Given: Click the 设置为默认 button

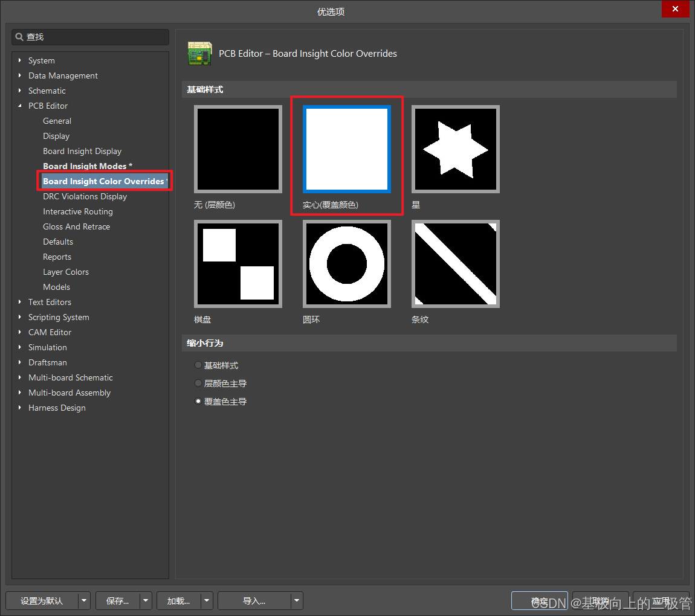Looking at the screenshot, I should 42,600.
